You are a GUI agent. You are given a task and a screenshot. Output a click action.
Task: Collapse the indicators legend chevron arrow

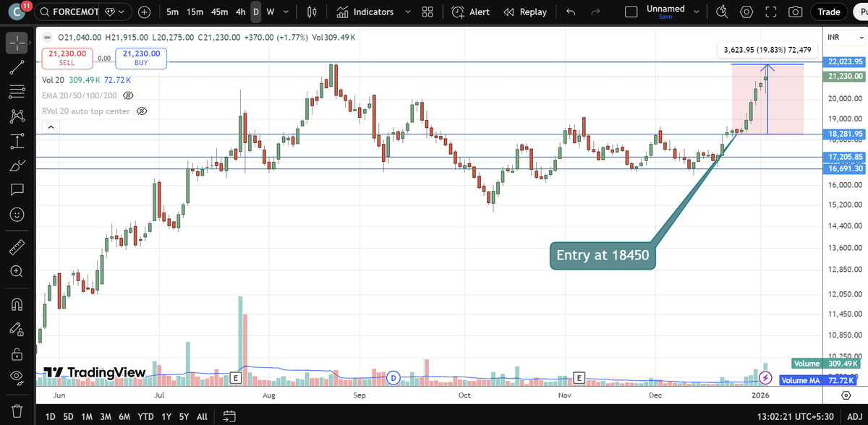tap(51, 126)
